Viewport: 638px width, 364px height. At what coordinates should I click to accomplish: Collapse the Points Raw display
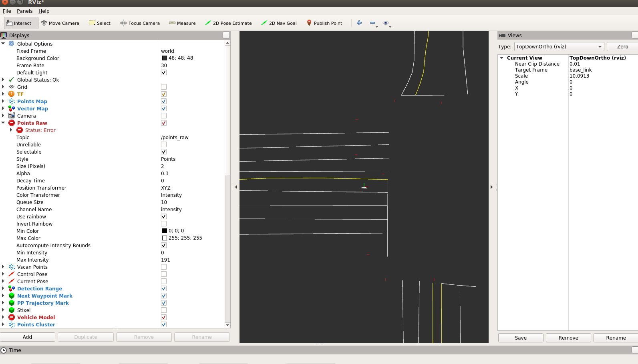point(3,123)
